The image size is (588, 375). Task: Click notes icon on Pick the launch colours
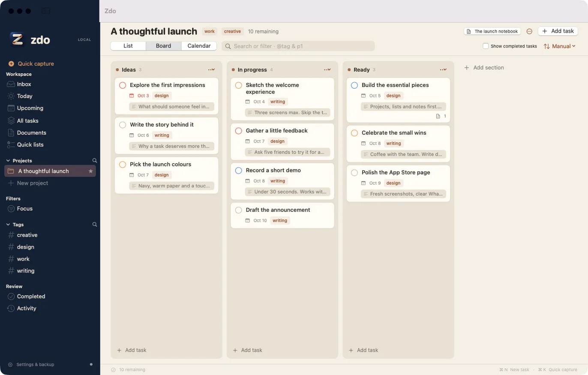point(134,186)
